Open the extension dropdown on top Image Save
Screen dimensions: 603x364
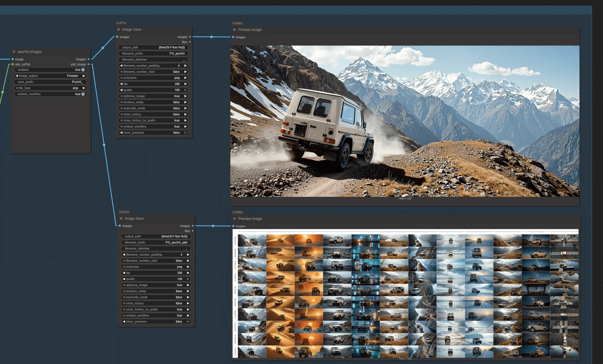(x=153, y=78)
